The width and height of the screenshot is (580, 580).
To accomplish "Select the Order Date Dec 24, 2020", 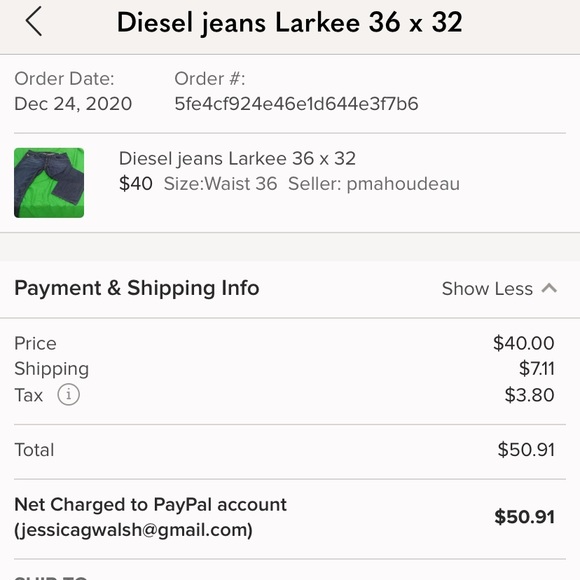I will click(73, 104).
